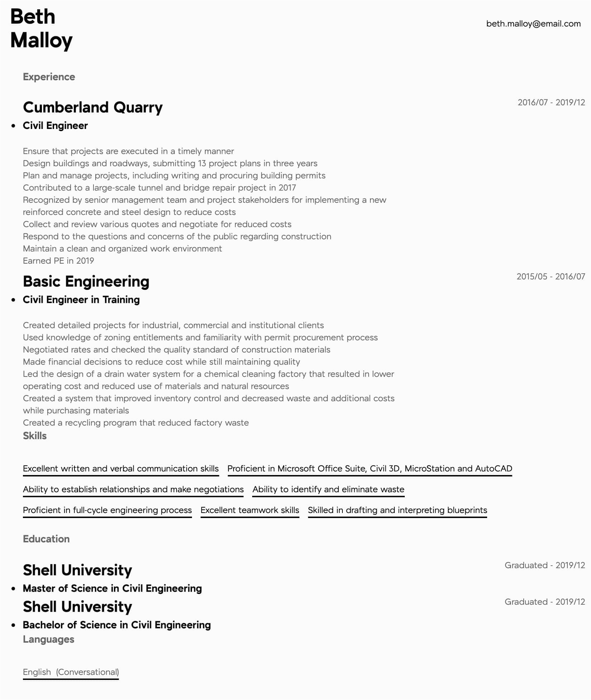Click the Microsoft Office Suite proficiency skill
Image resolution: width=591 pixels, height=700 pixels.
click(x=370, y=469)
